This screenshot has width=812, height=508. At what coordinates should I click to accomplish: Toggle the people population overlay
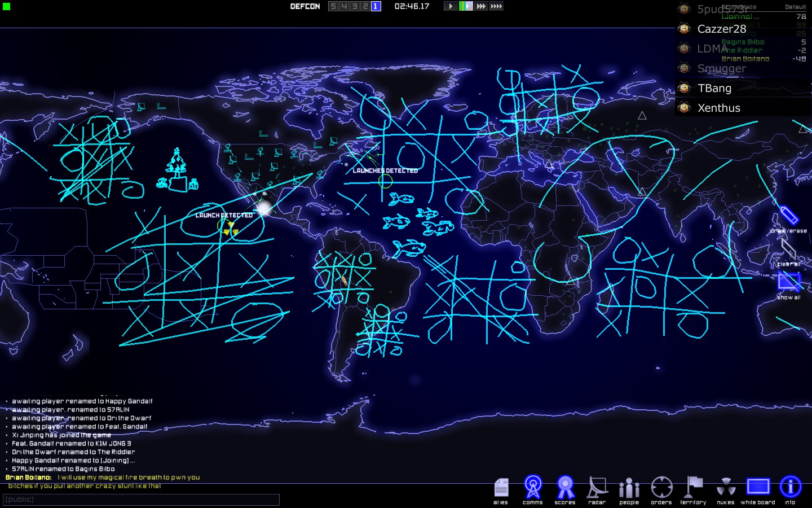point(629,491)
